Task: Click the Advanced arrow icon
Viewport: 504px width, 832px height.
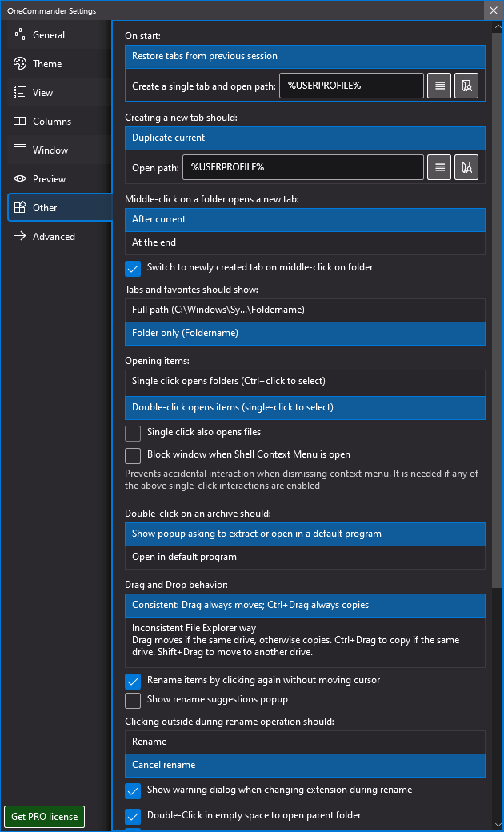Action: tap(20, 237)
